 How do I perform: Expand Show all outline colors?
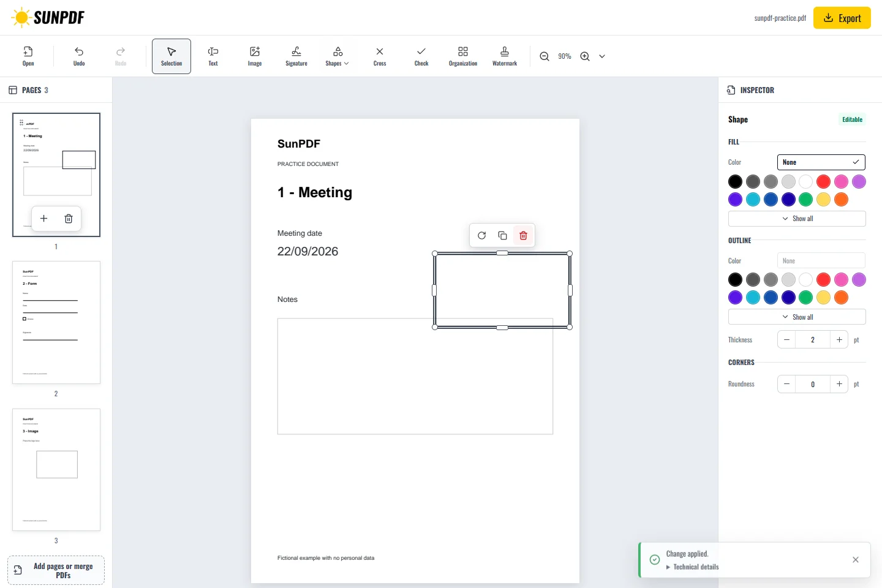797,317
